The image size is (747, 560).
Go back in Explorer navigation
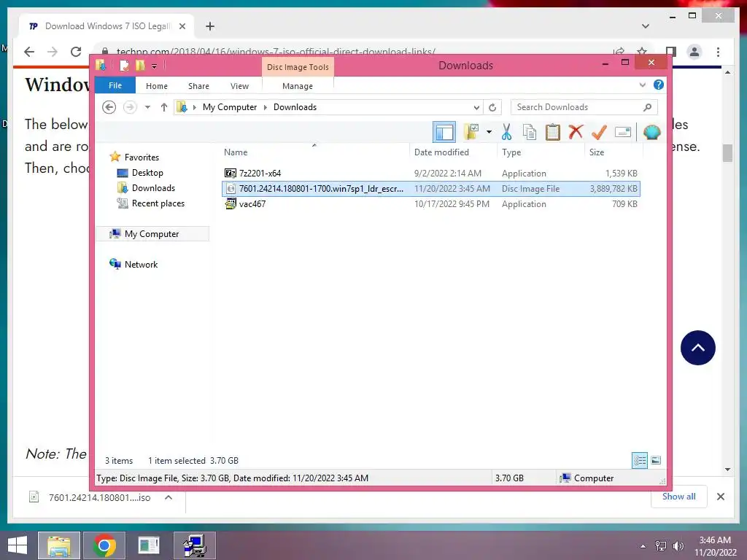109,107
